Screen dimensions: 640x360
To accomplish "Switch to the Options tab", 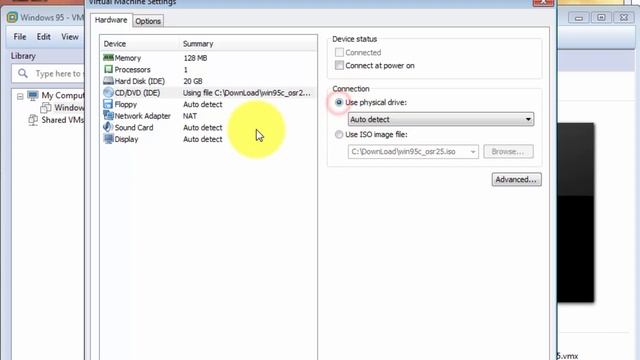I will point(148,21).
